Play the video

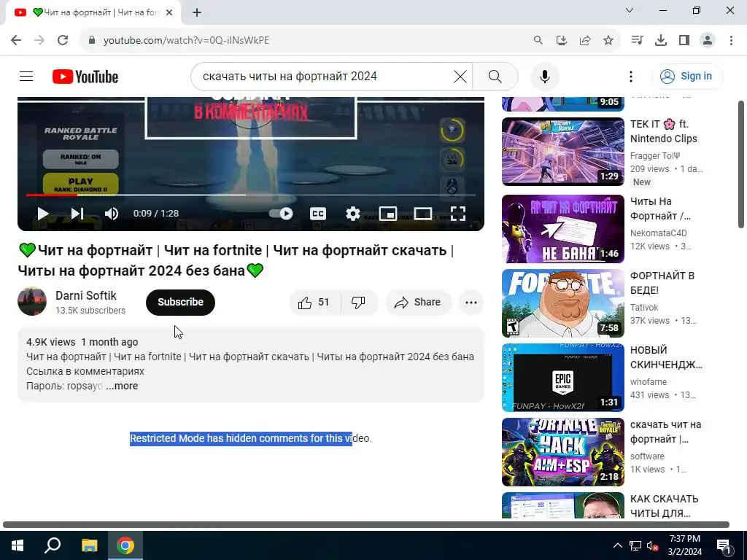point(43,214)
